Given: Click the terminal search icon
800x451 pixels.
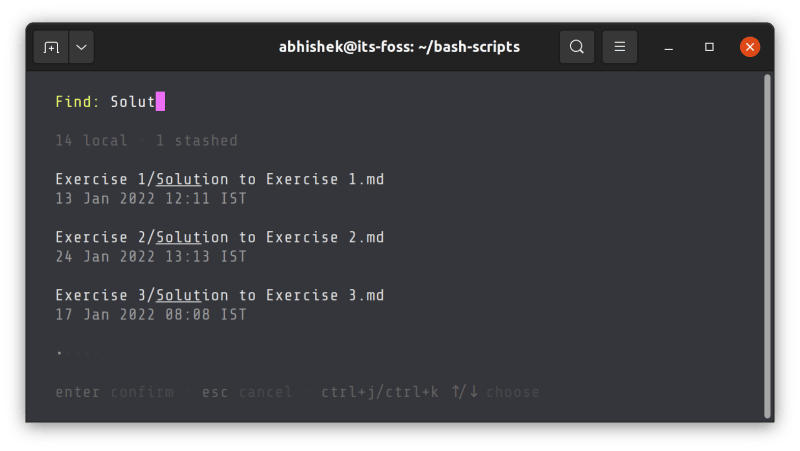Looking at the screenshot, I should 577,47.
